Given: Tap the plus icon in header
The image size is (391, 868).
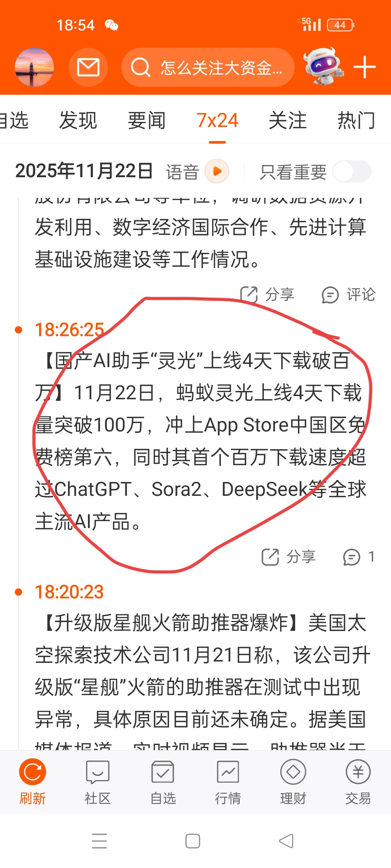Looking at the screenshot, I should [365, 67].
